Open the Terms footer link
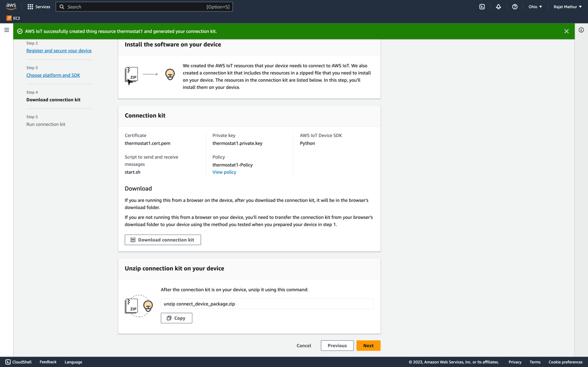Viewport: 588px width, 367px height. 535,362
